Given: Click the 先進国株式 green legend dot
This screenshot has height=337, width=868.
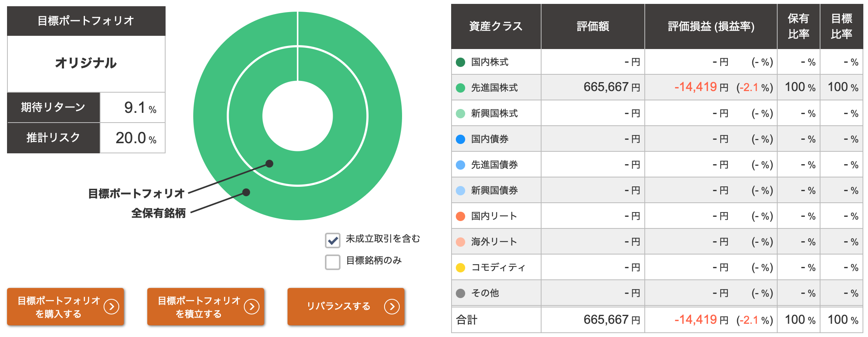Looking at the screenshot, I should (460, 88).
